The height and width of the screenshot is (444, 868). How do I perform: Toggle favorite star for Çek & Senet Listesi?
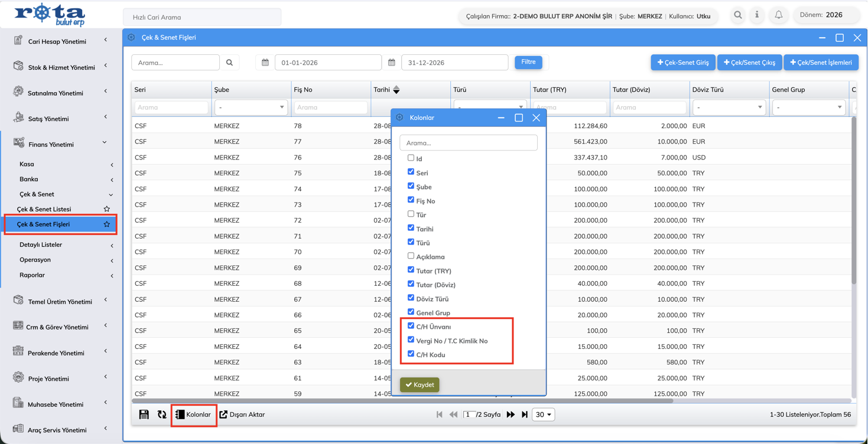tap(107, 209)
